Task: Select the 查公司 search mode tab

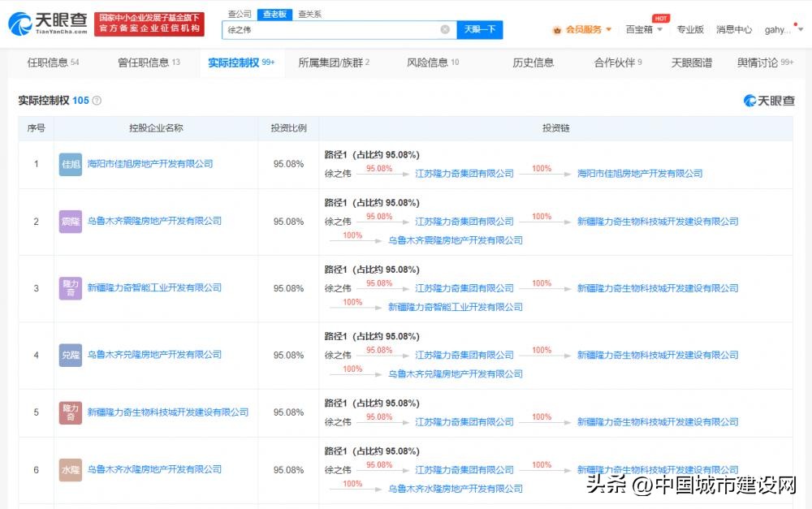Action: pyautogui.click(x=239, y=14)
